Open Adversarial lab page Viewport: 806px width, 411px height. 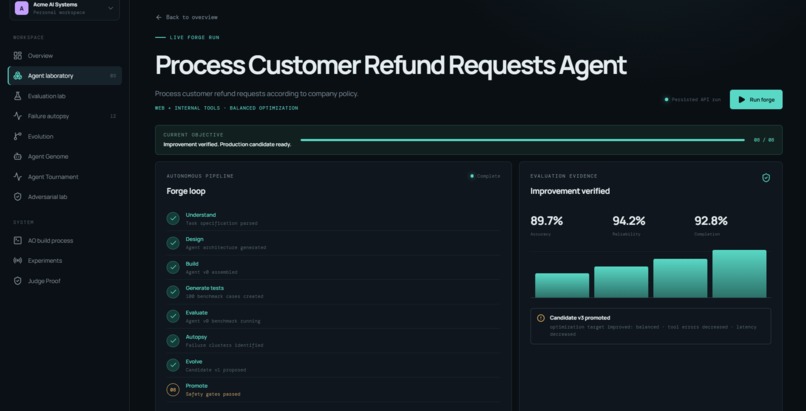pos(65,197)
